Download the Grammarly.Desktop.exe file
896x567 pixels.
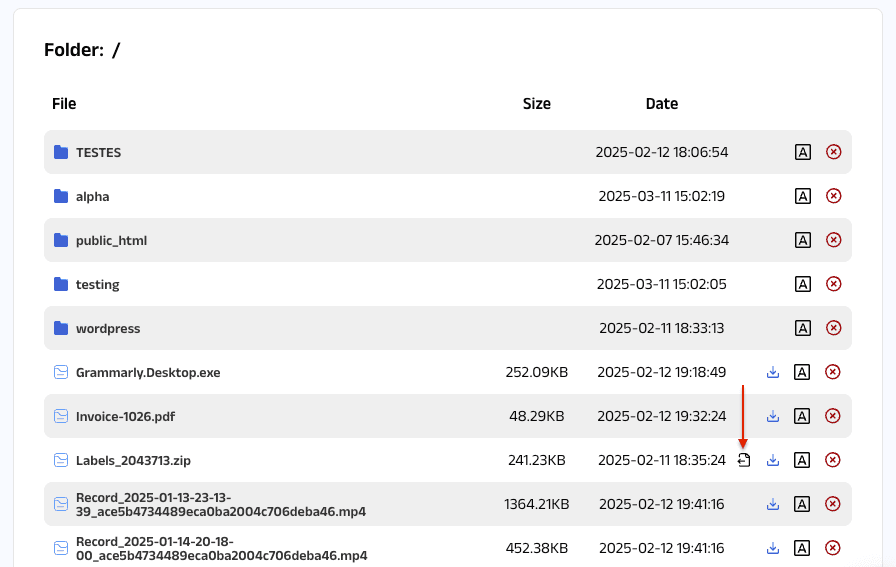click(x=772, y=372)
